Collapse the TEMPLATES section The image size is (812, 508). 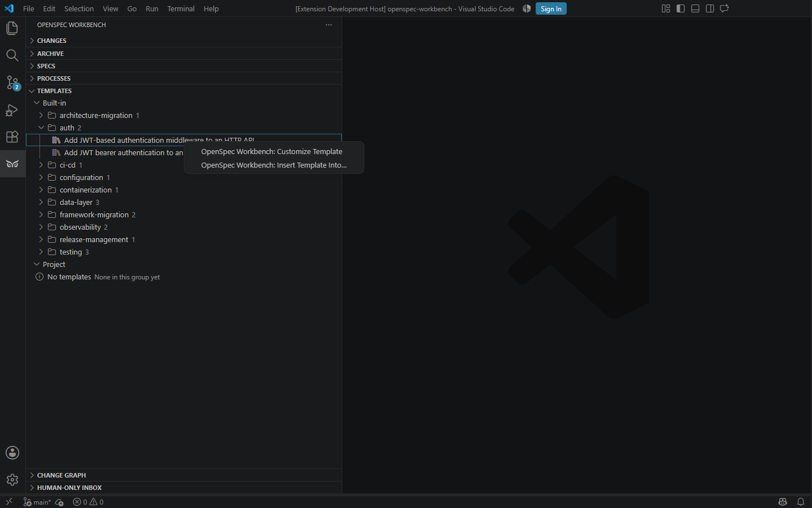[184, 90]
